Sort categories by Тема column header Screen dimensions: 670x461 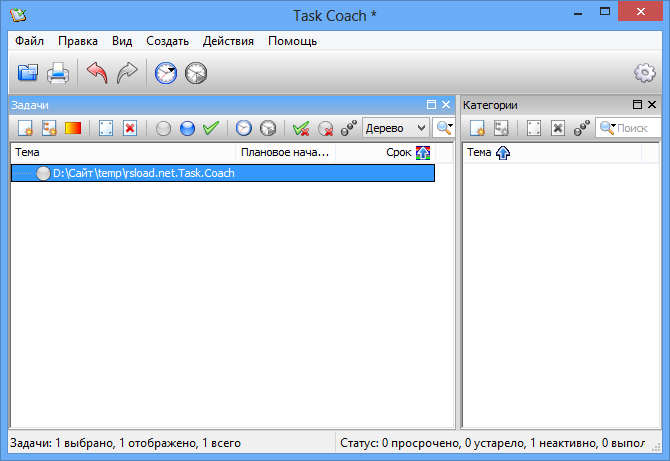[552, 153]
